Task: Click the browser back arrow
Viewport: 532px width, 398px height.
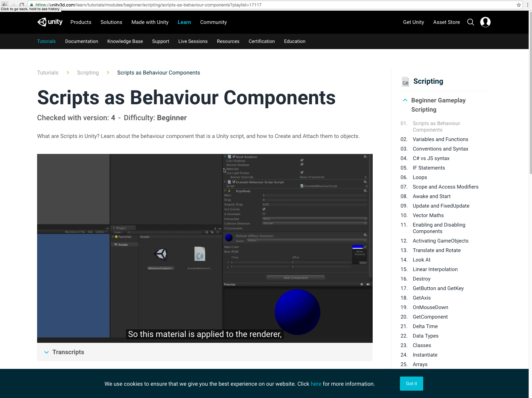Action: (5, 5)
